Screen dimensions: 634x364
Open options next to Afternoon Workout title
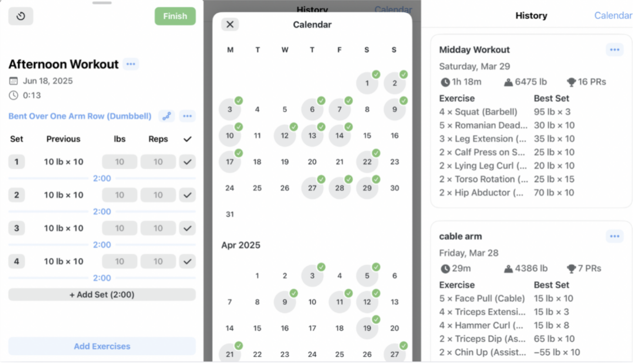131,64
